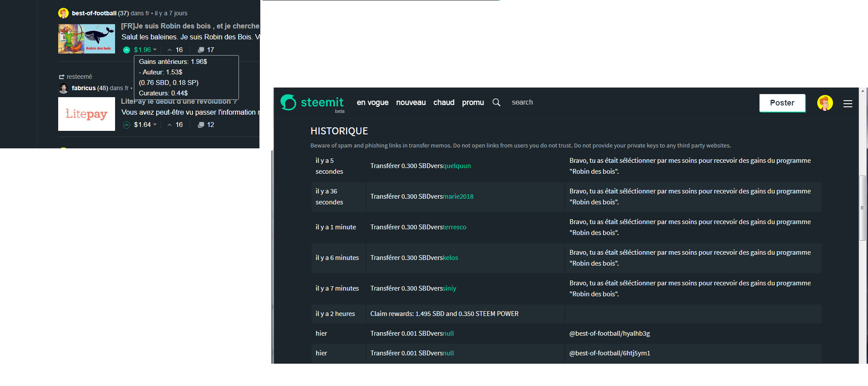Open the null link in the hyalhb3g row

[x=448, y=333]
